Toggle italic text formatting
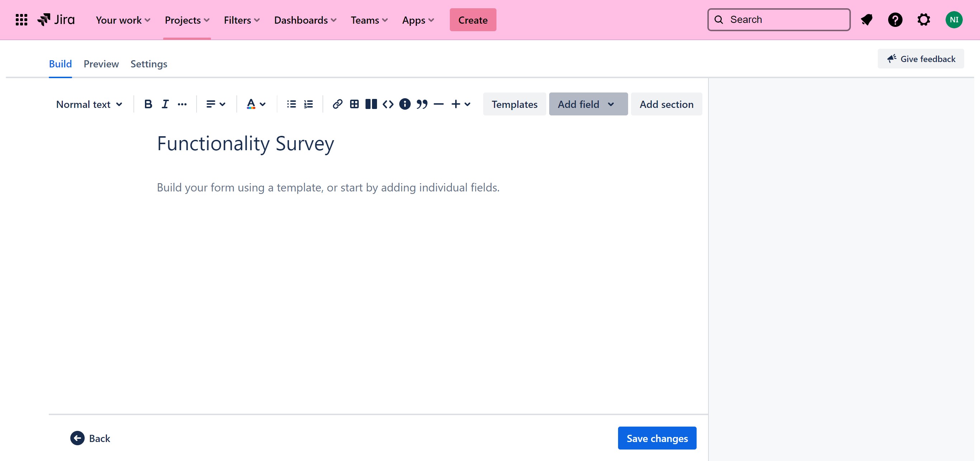This screenshot has width=980, height=461. tap(165, 104)
